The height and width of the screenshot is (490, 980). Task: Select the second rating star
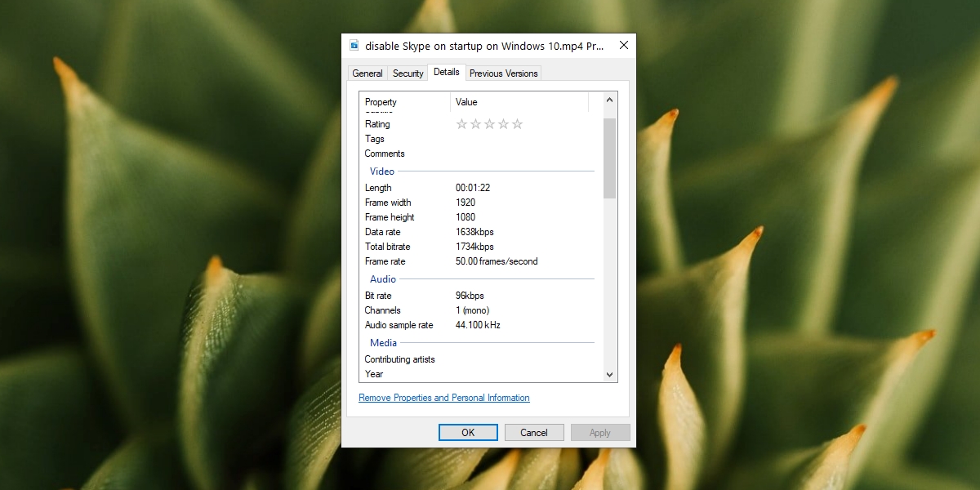coord(476,123)
